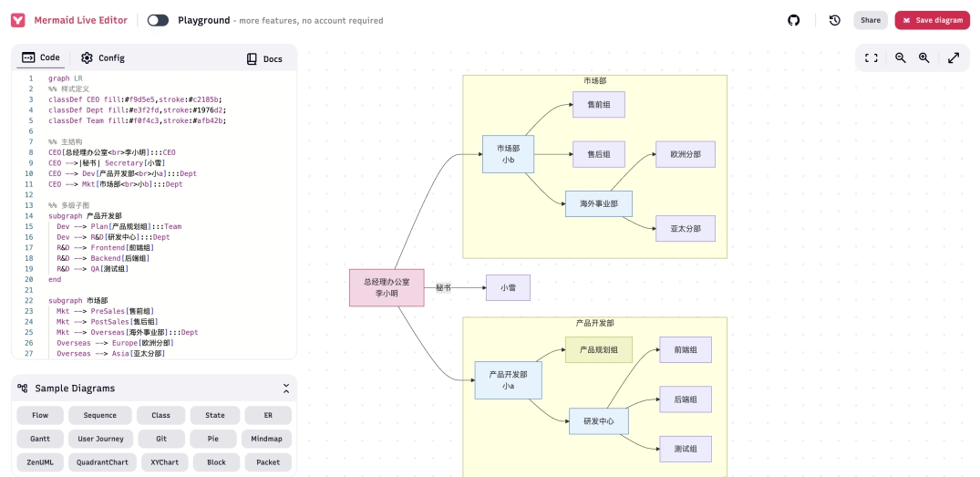
Task: Click the Share button
Action: click(x=871, y=20)
